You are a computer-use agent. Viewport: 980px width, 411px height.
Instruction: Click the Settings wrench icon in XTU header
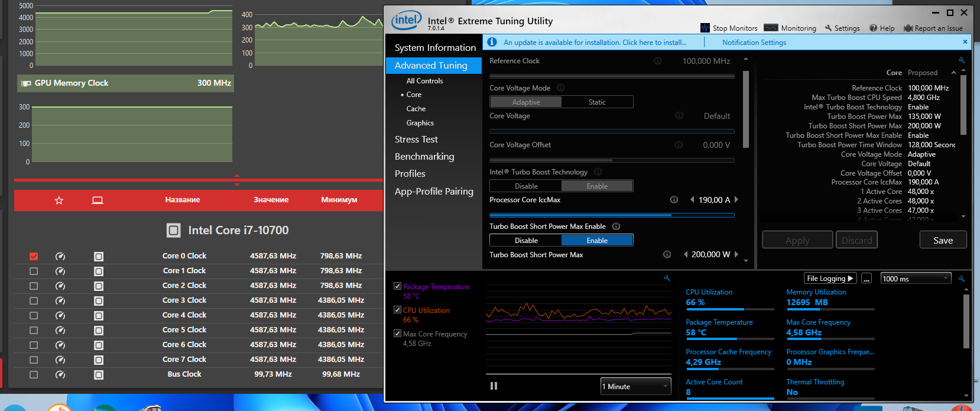(x=828, y=28)
